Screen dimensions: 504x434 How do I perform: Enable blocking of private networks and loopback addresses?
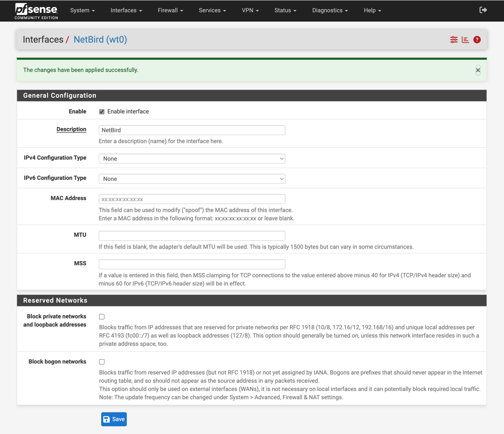pos(102,316)
